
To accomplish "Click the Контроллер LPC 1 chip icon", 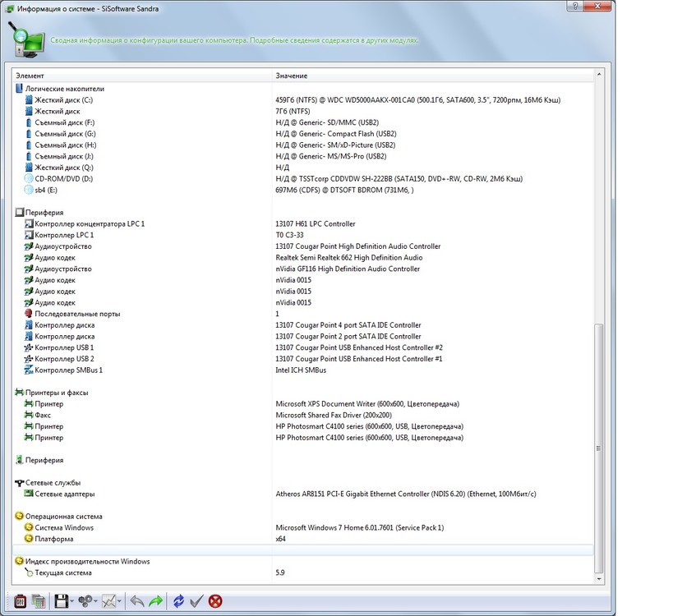I will coord(29,235).
